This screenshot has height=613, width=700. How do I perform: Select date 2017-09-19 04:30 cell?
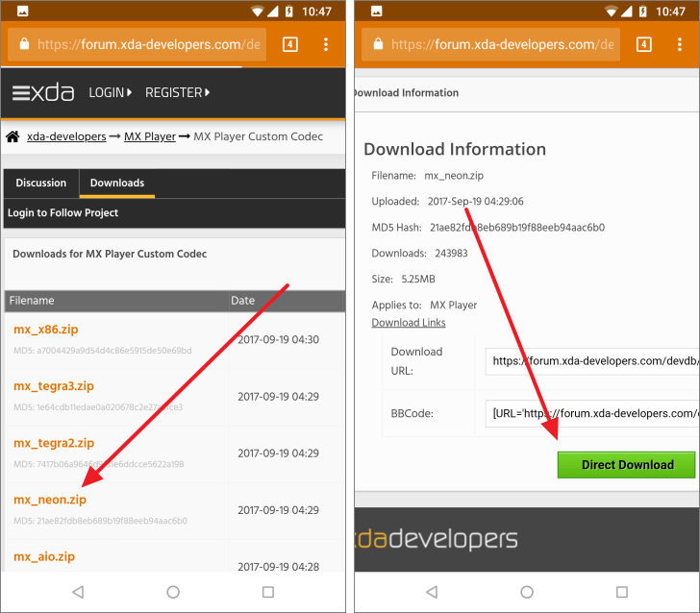click(x=278, y=340)
